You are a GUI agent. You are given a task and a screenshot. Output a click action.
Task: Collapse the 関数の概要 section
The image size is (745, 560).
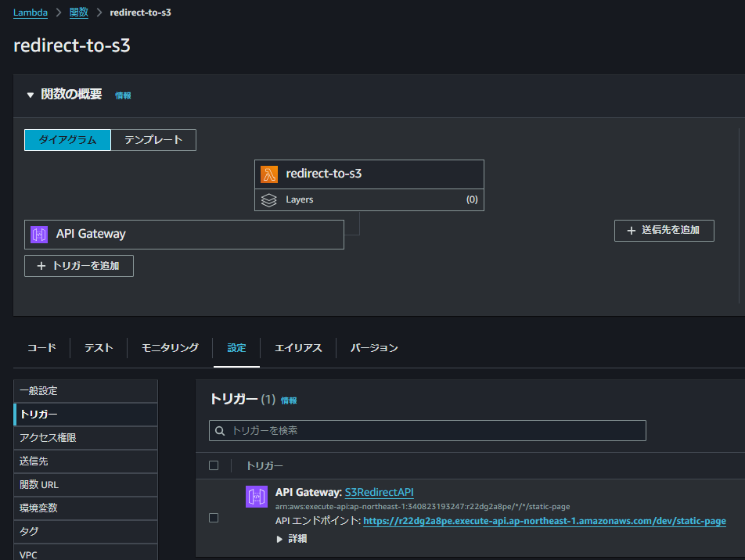click(x=30, y=95)
